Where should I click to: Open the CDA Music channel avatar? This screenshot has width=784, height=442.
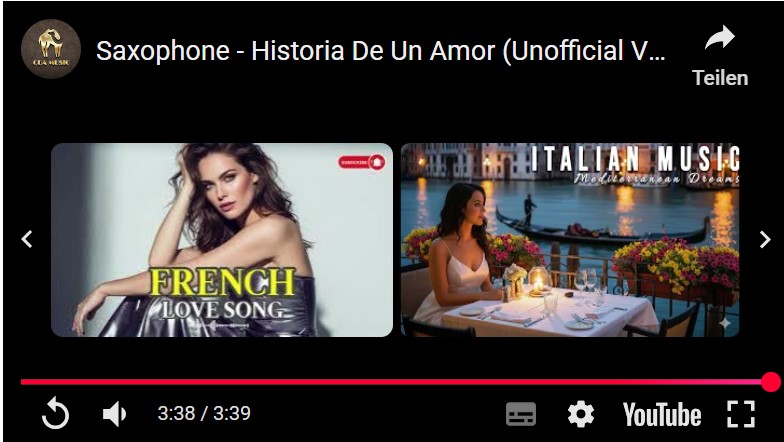click(50, 49)
